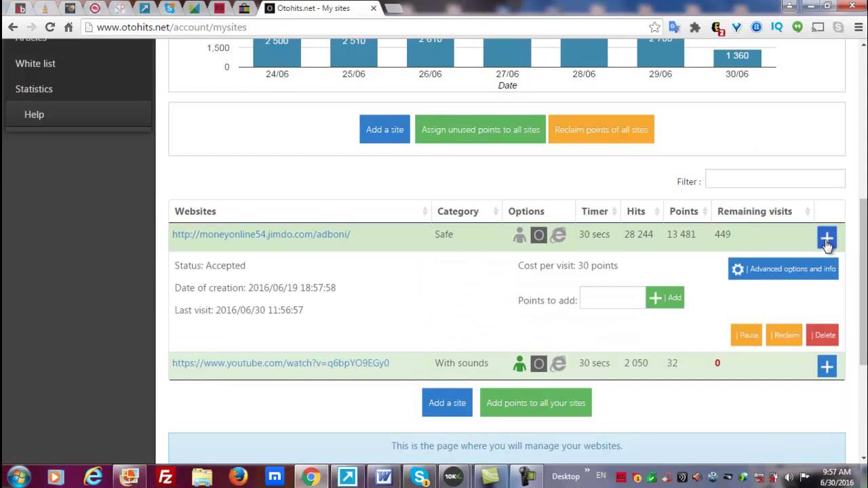The image size is (868, 488).
Task: Open the Chrome menu
Action: click(x=858, y=27)
